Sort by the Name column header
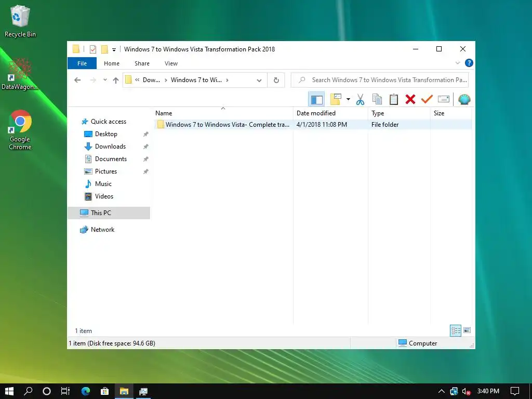532x399 pixels. point(223,113)
